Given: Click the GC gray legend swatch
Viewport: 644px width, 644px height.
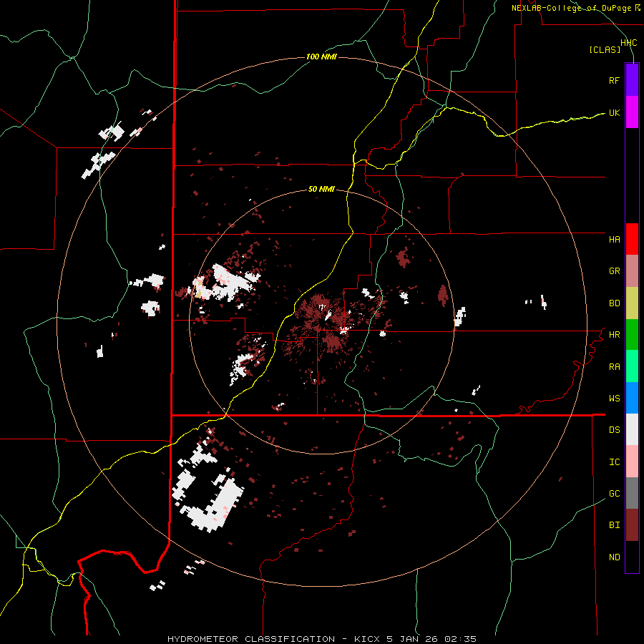Looking at the screenshot, I should (632, 493).
